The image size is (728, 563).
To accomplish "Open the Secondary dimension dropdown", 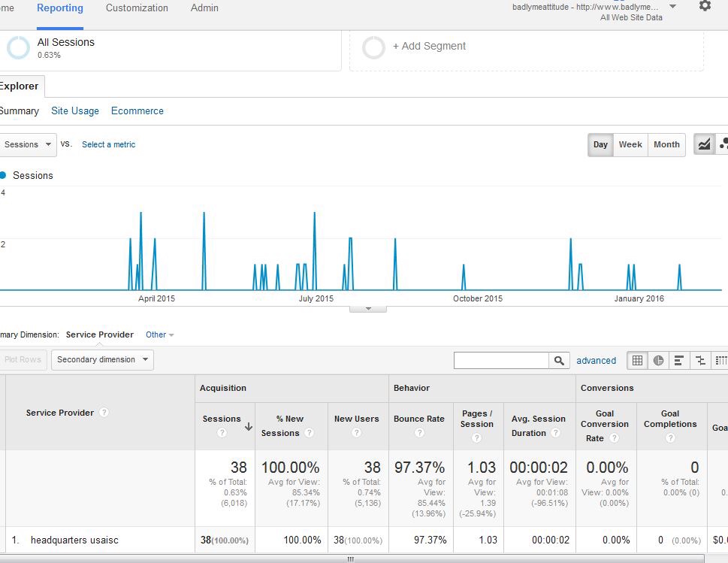I will 102,360.
